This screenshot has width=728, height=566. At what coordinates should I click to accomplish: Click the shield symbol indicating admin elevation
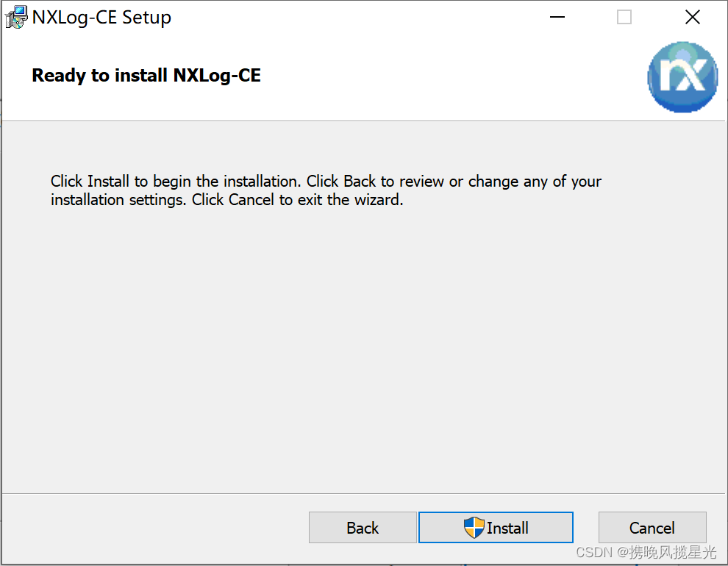pyautogui.click(x=475, y=527)
